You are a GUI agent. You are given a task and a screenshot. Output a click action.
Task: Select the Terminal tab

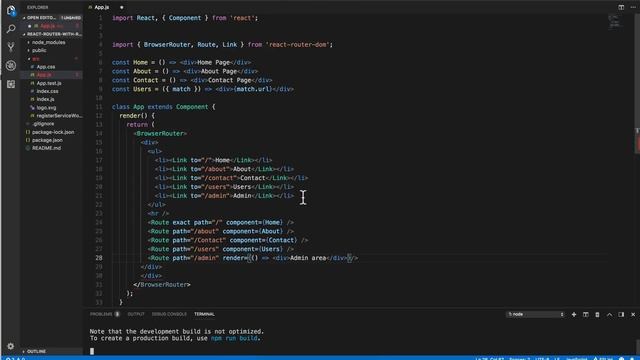tap(204, 314)
